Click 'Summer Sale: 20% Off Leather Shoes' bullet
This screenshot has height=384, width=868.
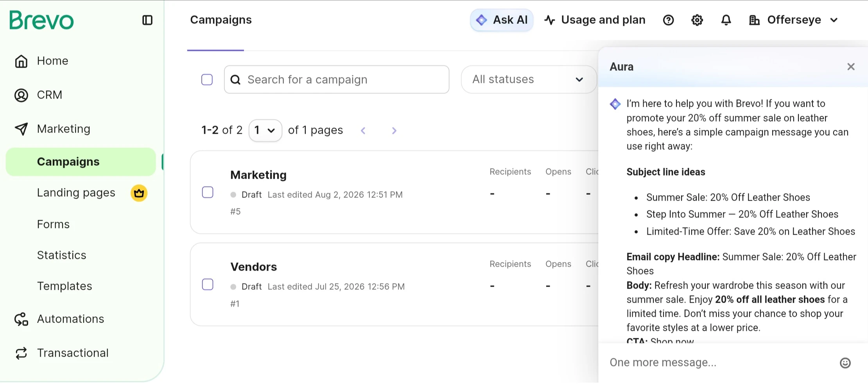tap(728, 197)
